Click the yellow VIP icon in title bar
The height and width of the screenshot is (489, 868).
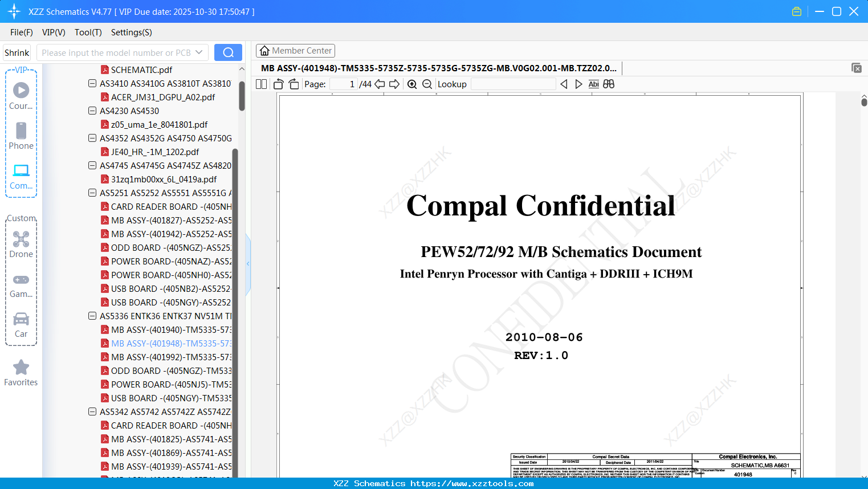797,11
